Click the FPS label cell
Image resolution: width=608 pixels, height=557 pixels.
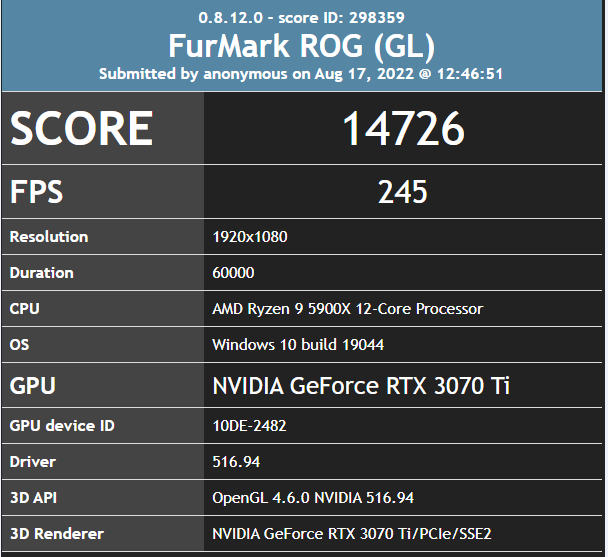tap(103, 192)
